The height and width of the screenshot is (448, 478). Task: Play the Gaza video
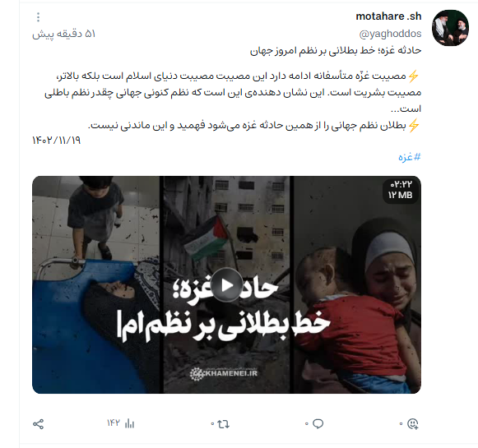click(x=227, y=285)
